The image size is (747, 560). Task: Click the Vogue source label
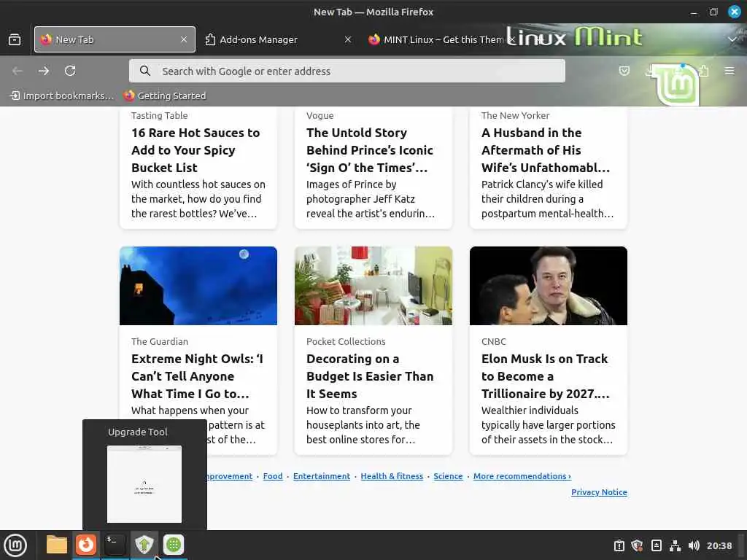320,115
